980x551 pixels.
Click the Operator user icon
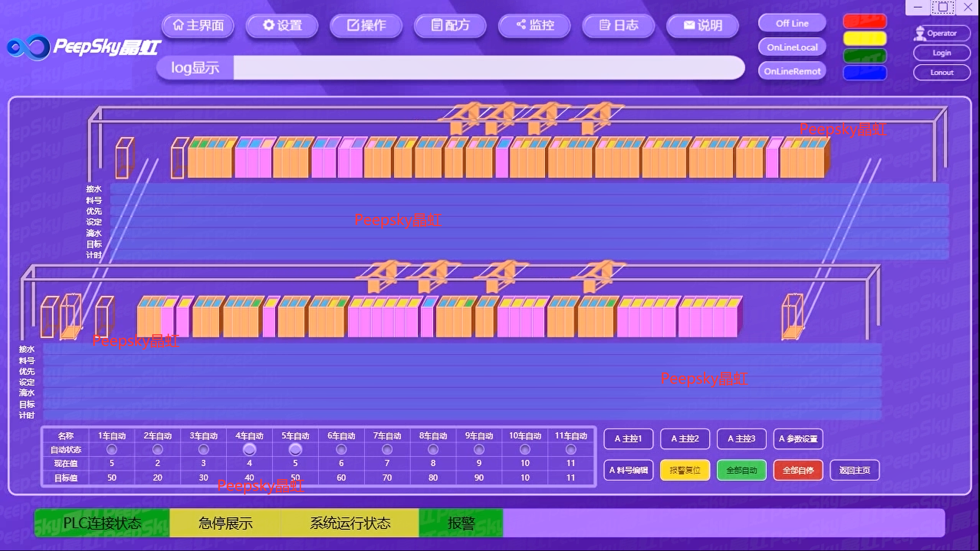[920, 34]
